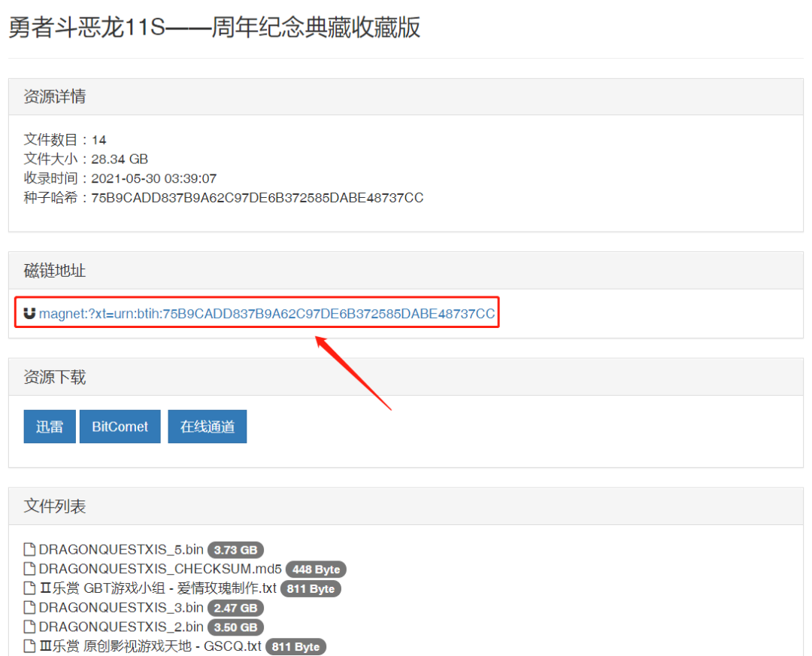Download via the 迅雷 button
This screenshot has width=812, height=656.
point(50,427)
